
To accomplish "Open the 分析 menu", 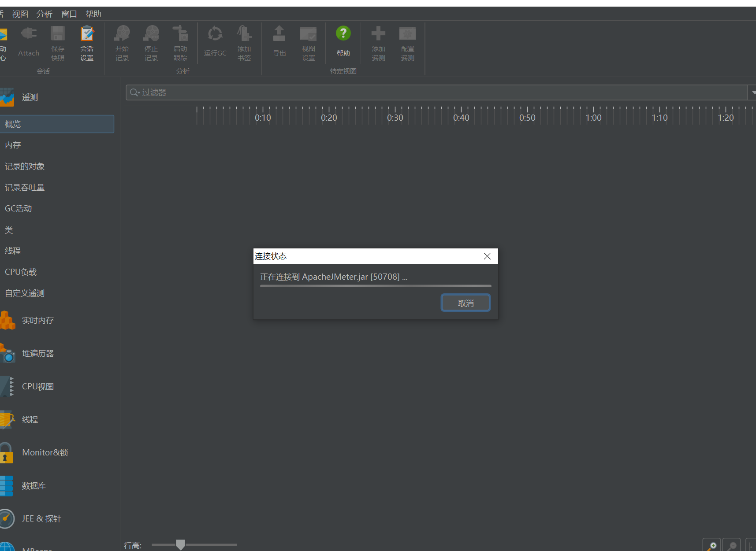I will coord(45,14).
